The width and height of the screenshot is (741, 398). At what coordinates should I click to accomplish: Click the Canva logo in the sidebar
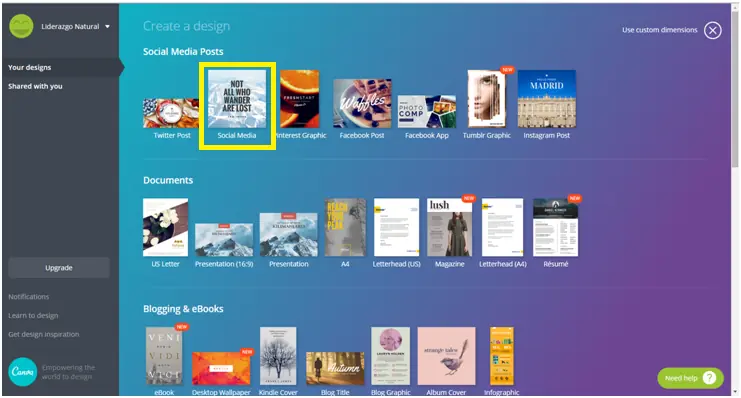pos(22,372)
